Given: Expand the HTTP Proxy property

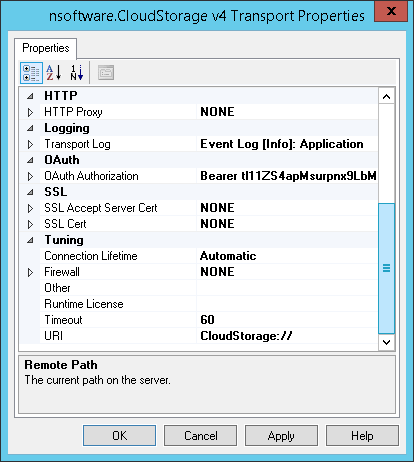Looking at the screenshot, I should [x=30, y=112].
